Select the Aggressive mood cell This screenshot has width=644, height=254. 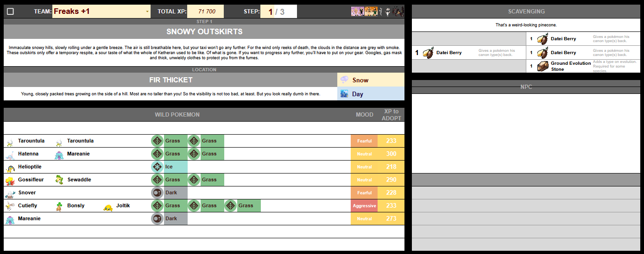pos(364,206)
